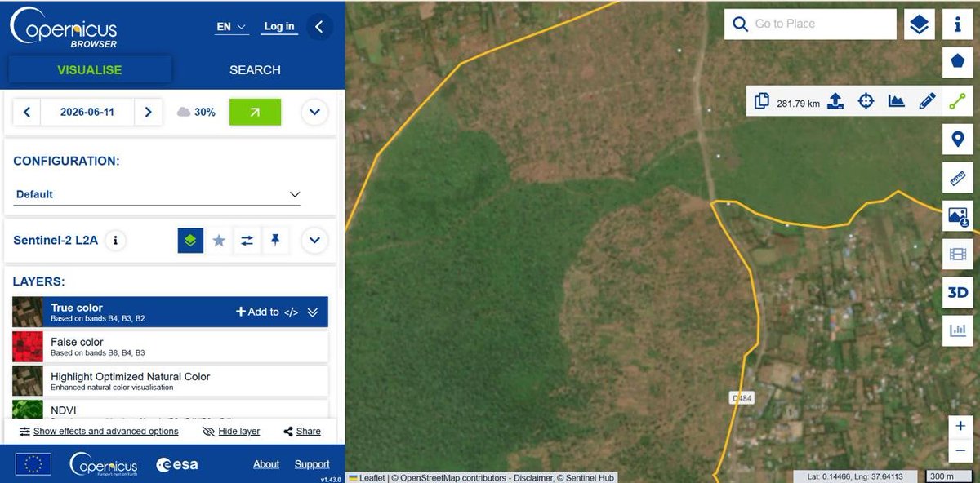Open the map layers selector icon
This screenshot has height=483, width=980.
click(x=920, y=24)
